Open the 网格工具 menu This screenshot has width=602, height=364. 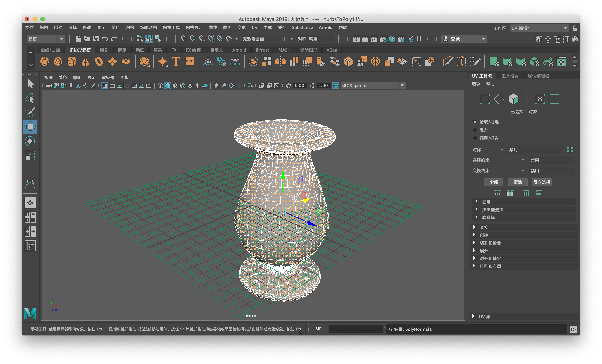tap(171, 28)
